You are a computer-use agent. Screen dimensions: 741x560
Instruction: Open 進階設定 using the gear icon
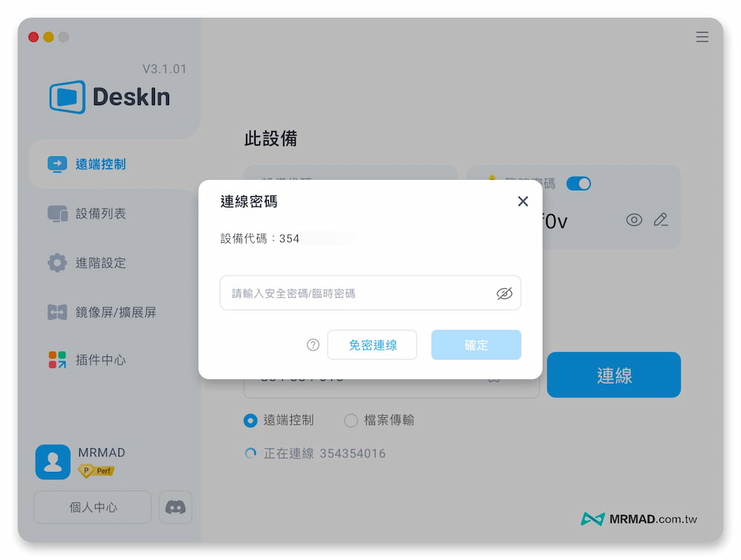pyautogui.click(x=58, y=262)
